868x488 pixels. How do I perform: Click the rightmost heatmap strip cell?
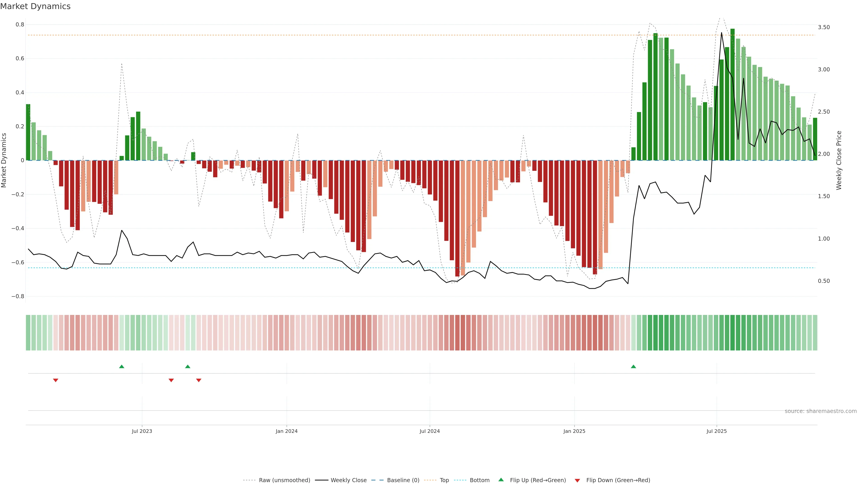(815, 332)
